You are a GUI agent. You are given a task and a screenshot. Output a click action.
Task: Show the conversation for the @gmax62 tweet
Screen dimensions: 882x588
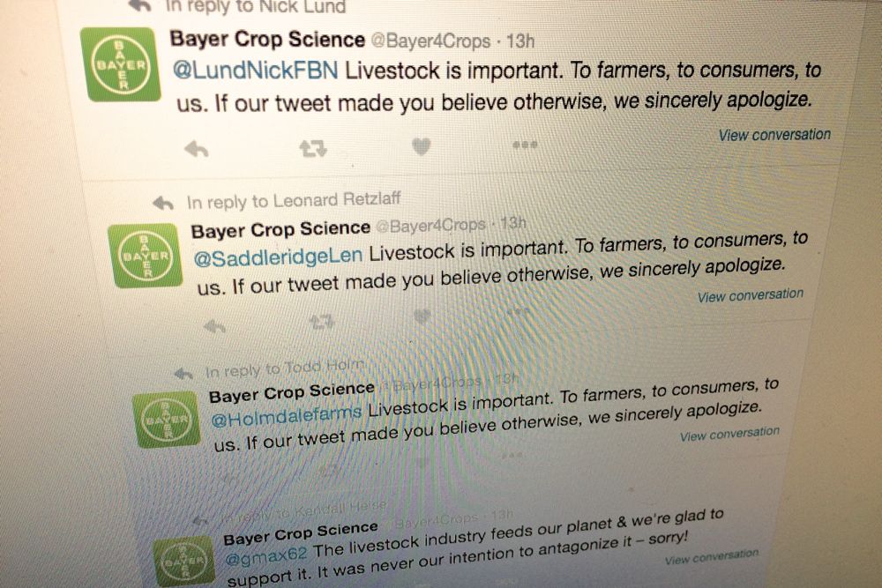click(x=711, y=556)
